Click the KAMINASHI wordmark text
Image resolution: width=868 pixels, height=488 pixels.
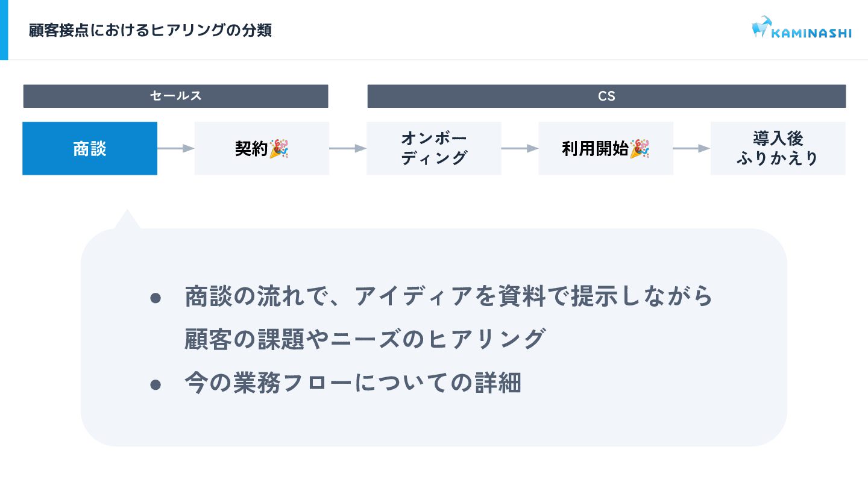coord(812,33)
